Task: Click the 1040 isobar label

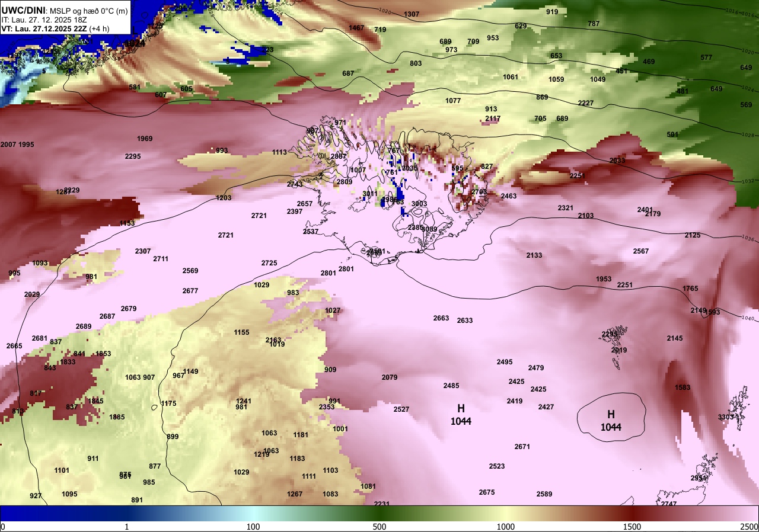Action: point(748,319)
